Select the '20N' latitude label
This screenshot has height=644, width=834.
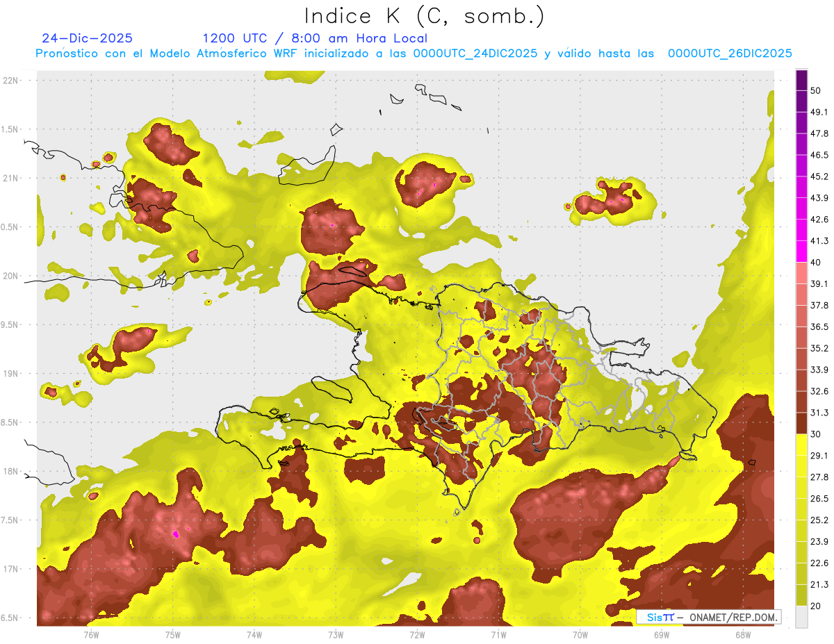click(x=10, y=276)
